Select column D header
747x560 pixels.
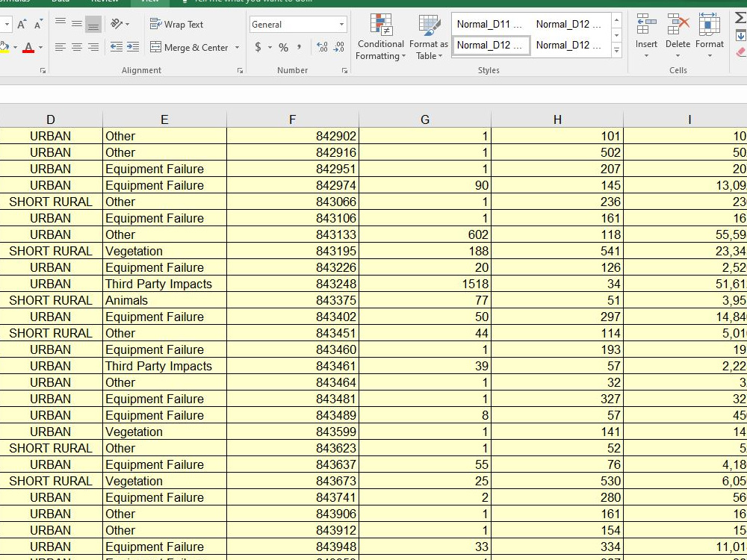pyautogui.click(x=51, y=119)
